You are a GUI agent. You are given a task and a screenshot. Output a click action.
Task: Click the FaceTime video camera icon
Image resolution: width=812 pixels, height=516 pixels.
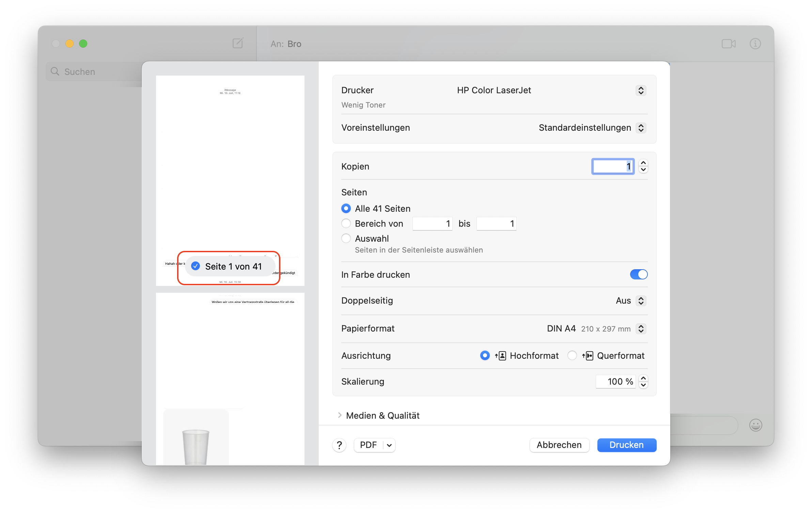pyautogui.click(x=729, y=44)
